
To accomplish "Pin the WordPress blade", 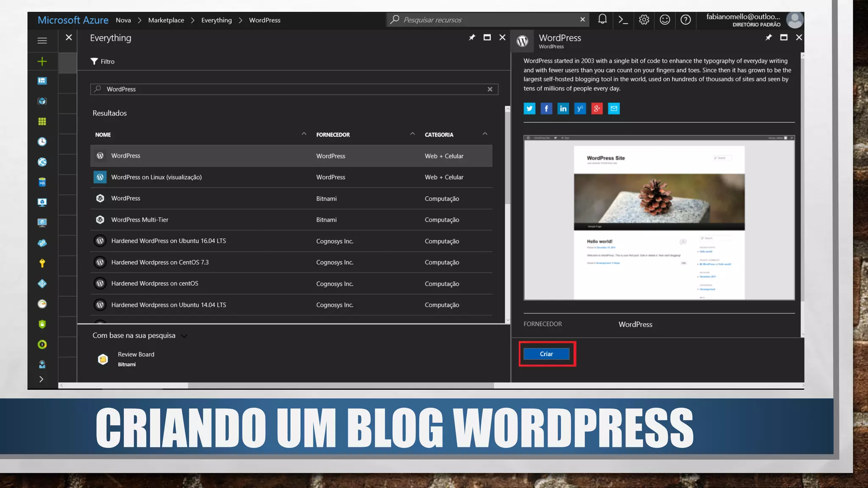I will (768, 37).
